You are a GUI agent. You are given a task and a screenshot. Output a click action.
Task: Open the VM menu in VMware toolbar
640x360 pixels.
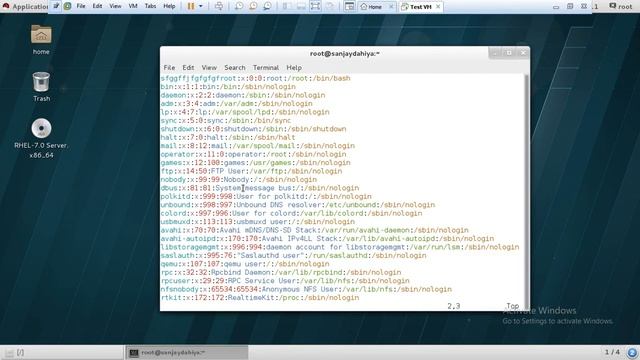(133, 6)
